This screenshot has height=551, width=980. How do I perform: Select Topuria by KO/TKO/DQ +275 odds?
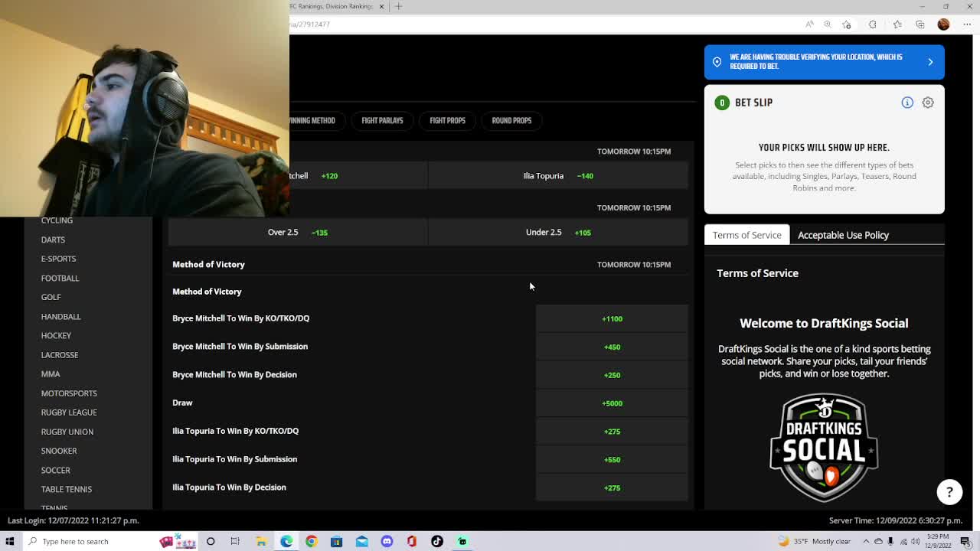point(612,432)
